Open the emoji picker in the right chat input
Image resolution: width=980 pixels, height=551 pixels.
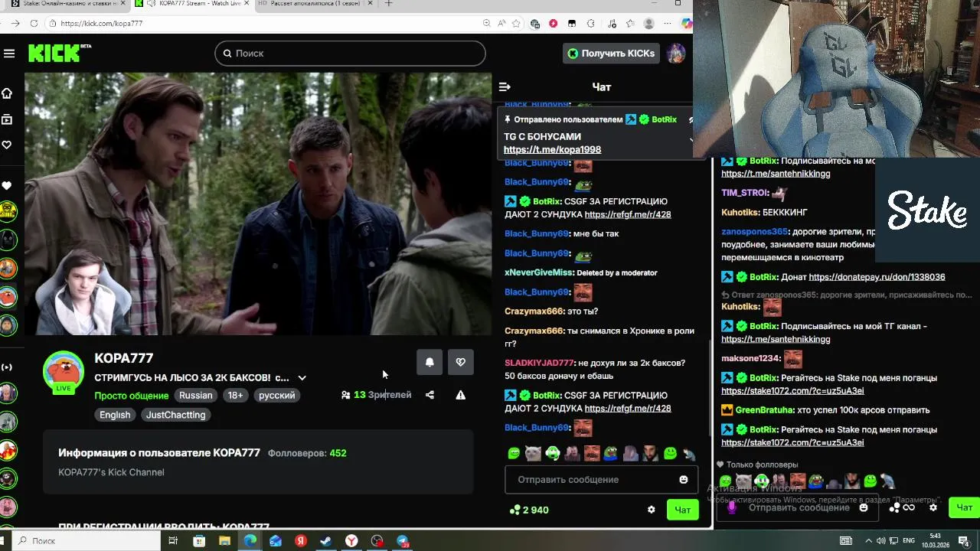pyautogui.click(x=864, y=507)
